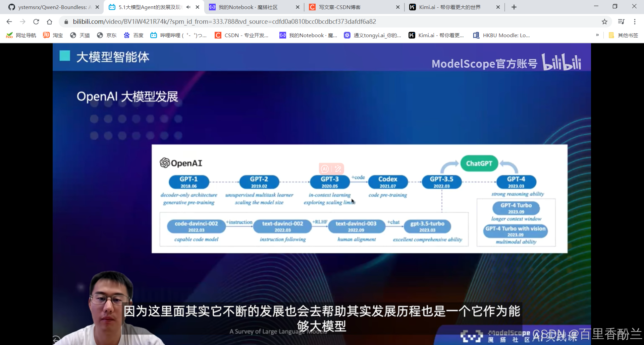The height and width of the screenshot is (345, 644).
Task: Minimize the browser window
Action: click(596, 6)
